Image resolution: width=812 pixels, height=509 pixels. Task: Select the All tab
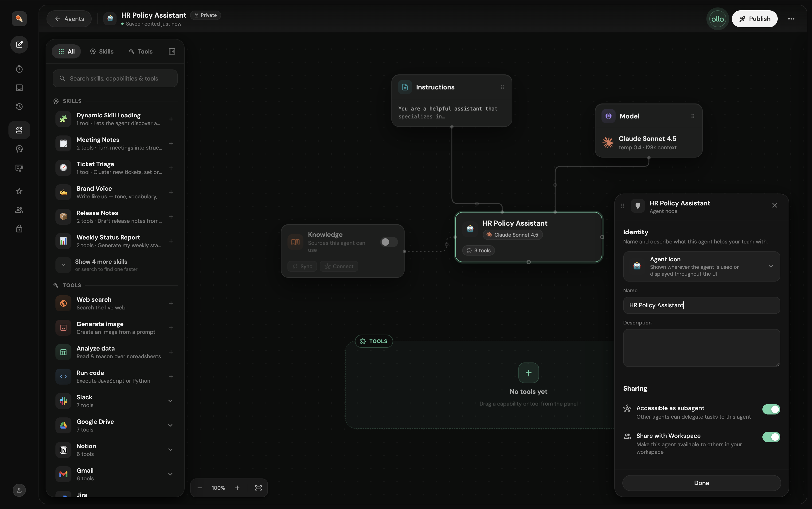[66, 51]
